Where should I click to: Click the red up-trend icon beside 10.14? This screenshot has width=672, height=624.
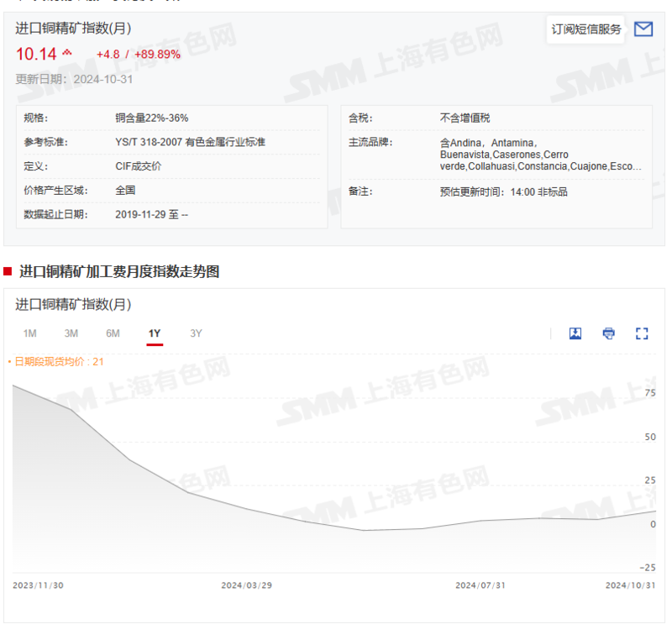[67, 54]
